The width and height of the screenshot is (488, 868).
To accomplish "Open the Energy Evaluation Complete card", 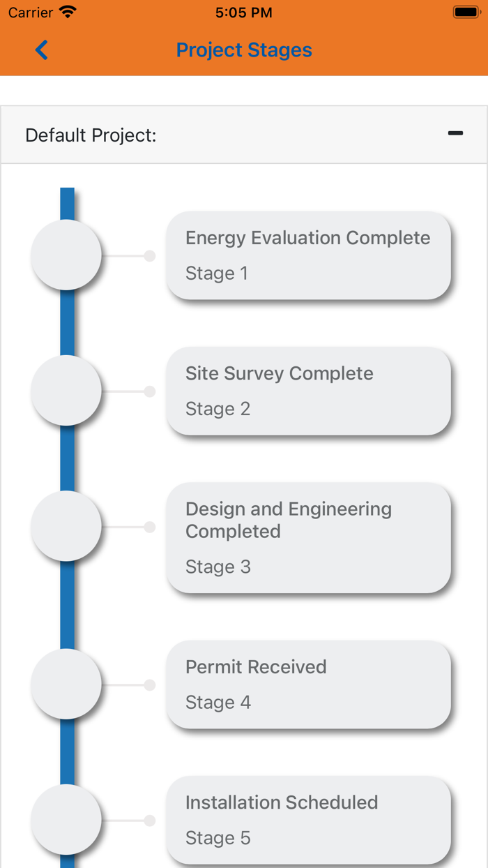I will pos(308,255).
